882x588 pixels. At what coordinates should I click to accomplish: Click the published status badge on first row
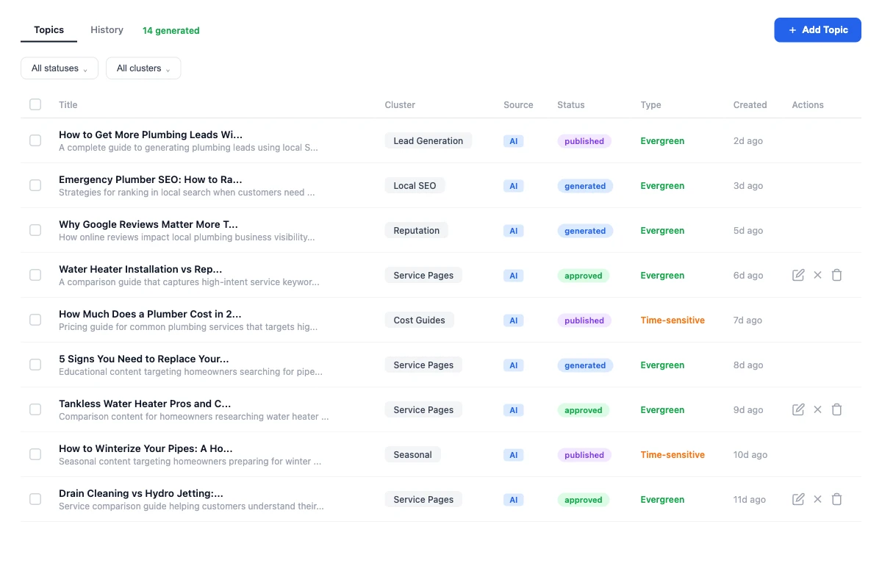[584, 141]
